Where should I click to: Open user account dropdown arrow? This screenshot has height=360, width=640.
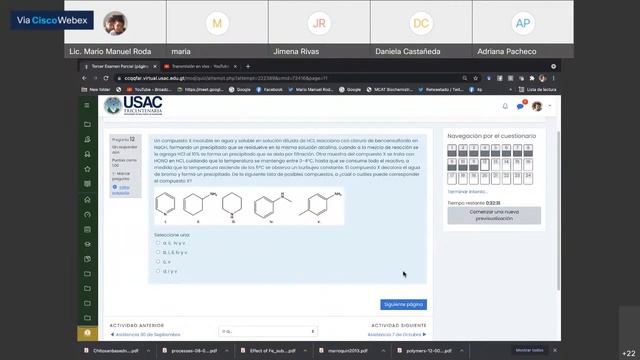(550, 106)
